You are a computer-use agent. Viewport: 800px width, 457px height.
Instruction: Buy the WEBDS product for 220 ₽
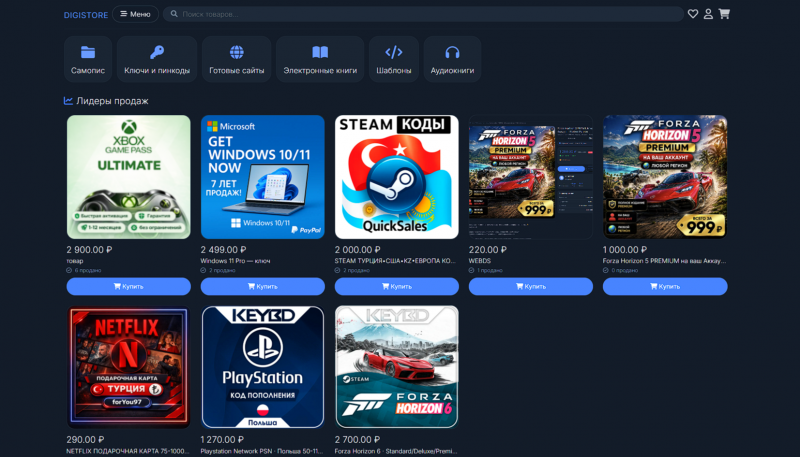531,286
